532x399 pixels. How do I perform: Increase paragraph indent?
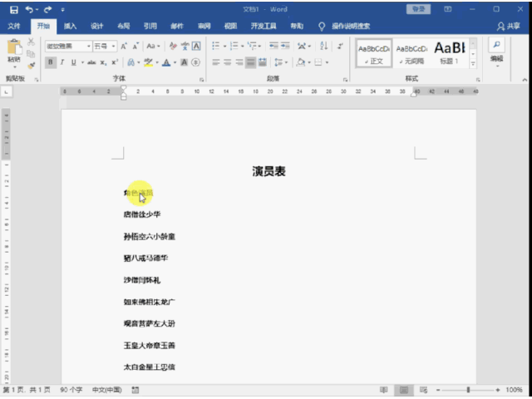coord(285,46)
